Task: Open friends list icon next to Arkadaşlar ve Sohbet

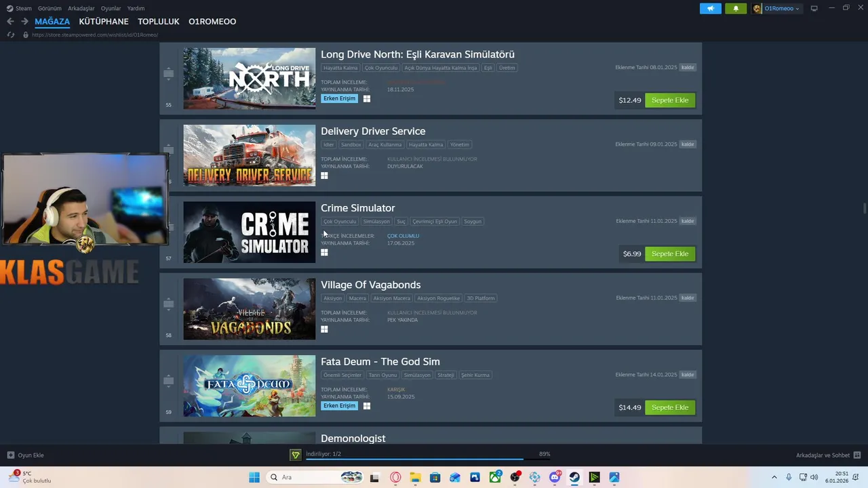Action: tap(857, 455)
